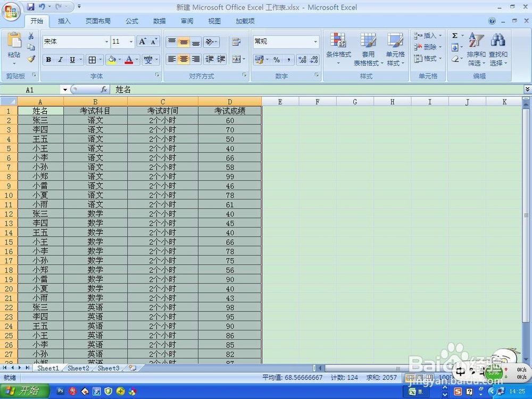Image resolution: width=532 pixels, height=399 pixels.
Task: Switch to 审阅 ribbon tab
Action: point(187,21)
